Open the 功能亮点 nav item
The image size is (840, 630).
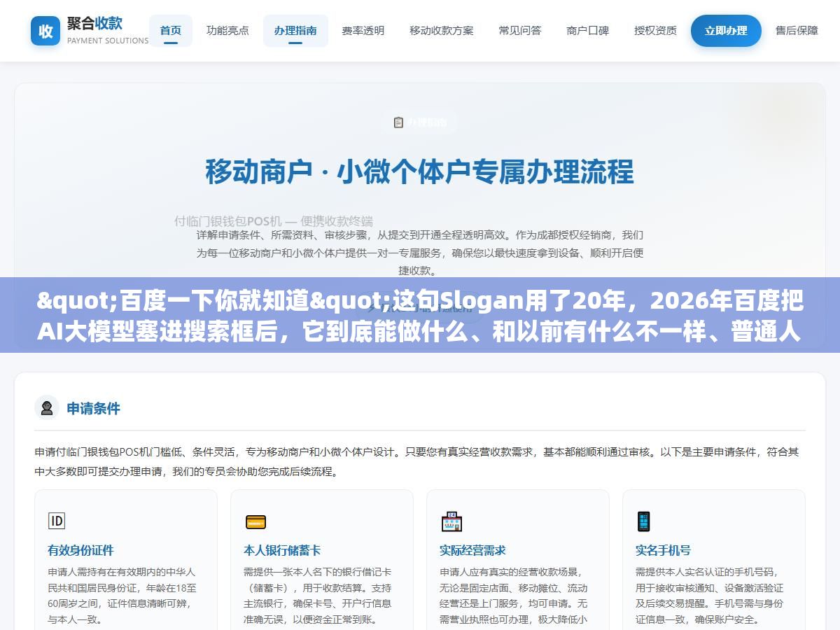(x=227, y=31)
